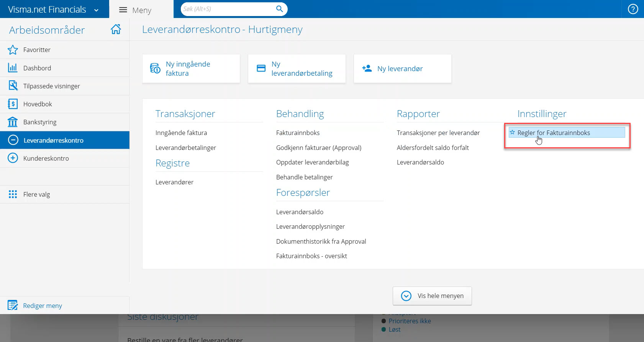Click the Hovedbok ledger icon
This screenshot has width=644, height=342.
(x=13, y=104)
